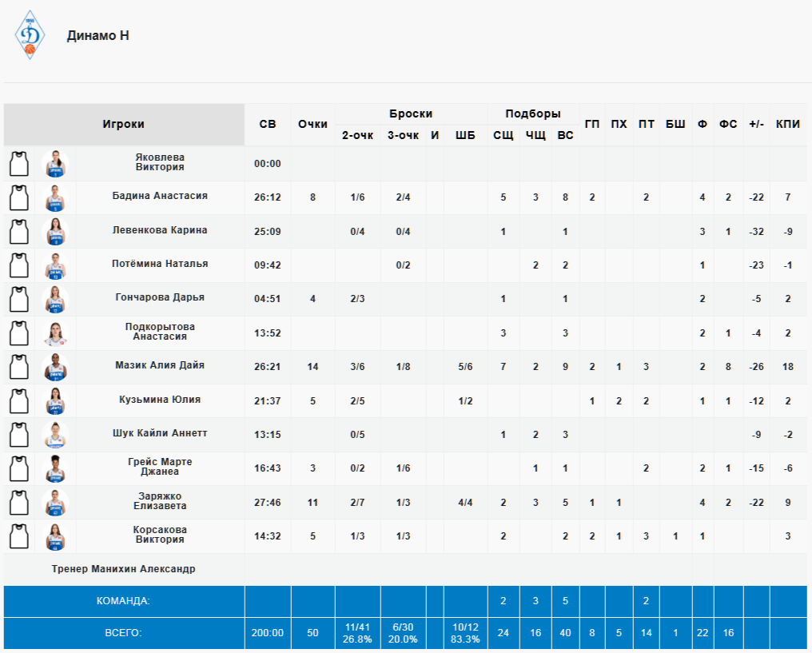Open the Динамо Н team name link
Viewport: 812px width, 653px height.
tap(98, 36)
